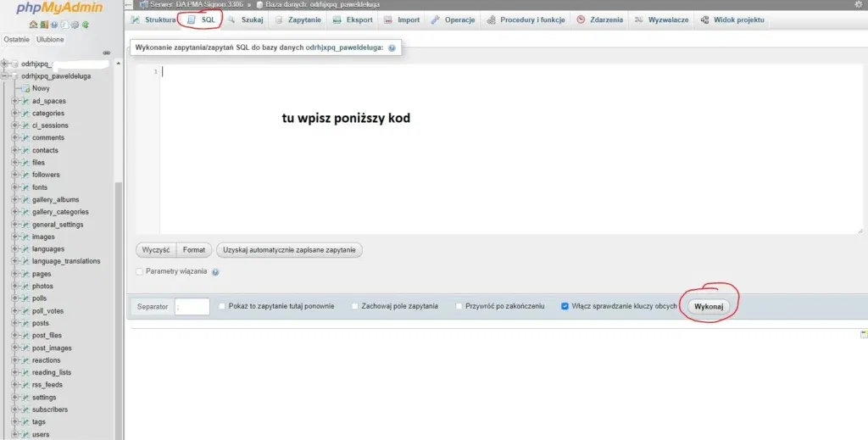
Task: Click inside the Separator input field
Action: [x=192, y=307]
